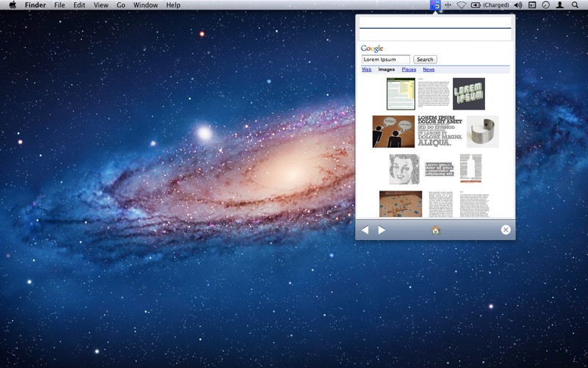Screen dimensions: 588x368
Task: Open the Window menu
Action: coord(146,5)
